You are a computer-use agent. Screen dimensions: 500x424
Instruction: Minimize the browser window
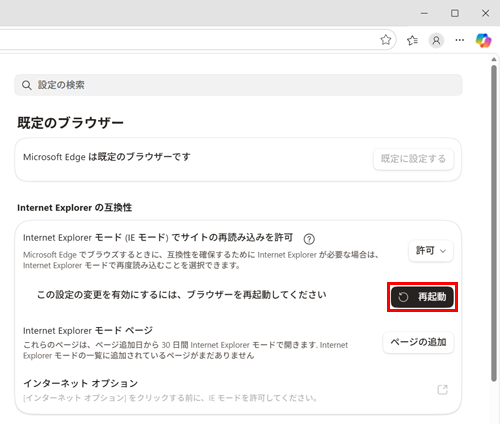click(x=424, y=13)
